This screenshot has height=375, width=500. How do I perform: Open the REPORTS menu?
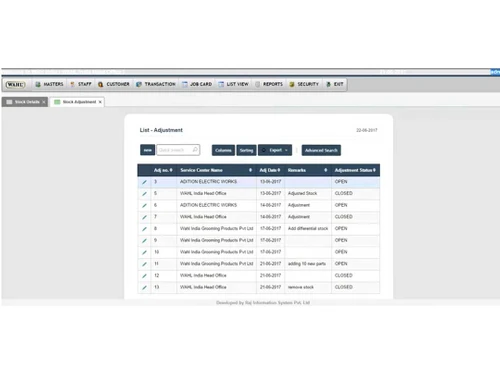pos(269,84)
